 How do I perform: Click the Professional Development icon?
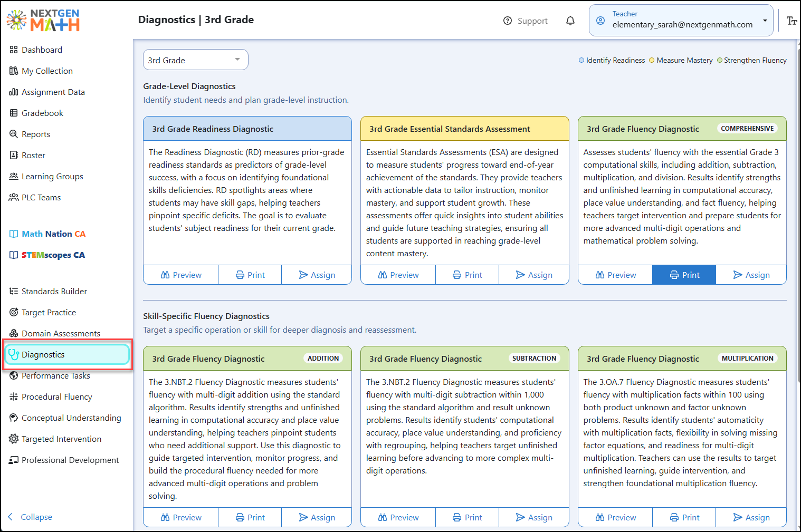click(14, 460)
